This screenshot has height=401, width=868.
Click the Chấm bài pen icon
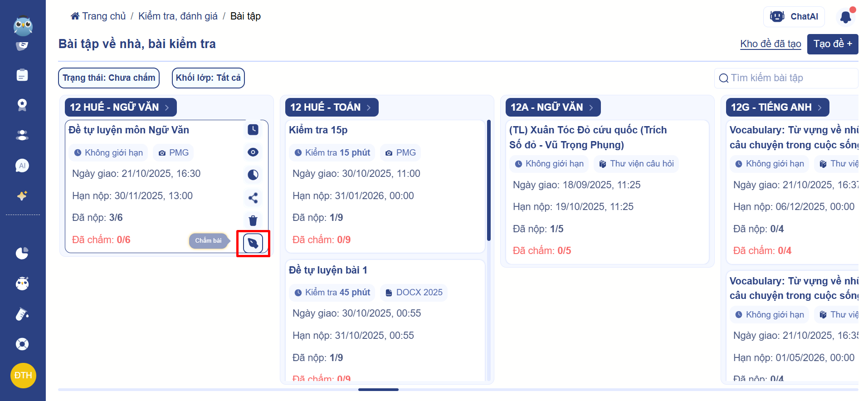point(253,244)
